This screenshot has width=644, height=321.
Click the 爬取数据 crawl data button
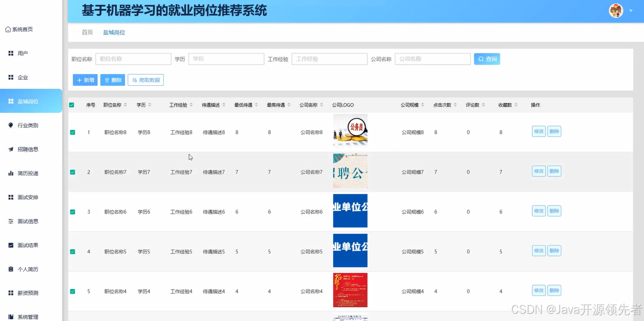point(146,79)
